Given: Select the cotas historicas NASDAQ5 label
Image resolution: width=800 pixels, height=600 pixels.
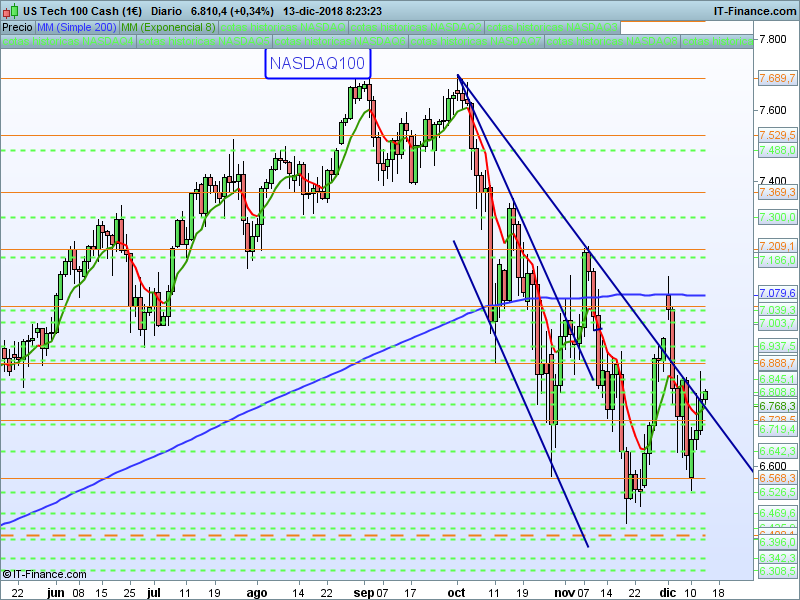Looking at the screenshot, I should click(204, 41).
